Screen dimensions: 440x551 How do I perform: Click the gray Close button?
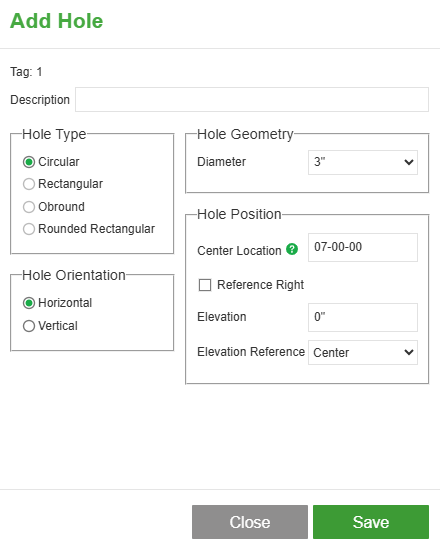(x=250, y=522)
